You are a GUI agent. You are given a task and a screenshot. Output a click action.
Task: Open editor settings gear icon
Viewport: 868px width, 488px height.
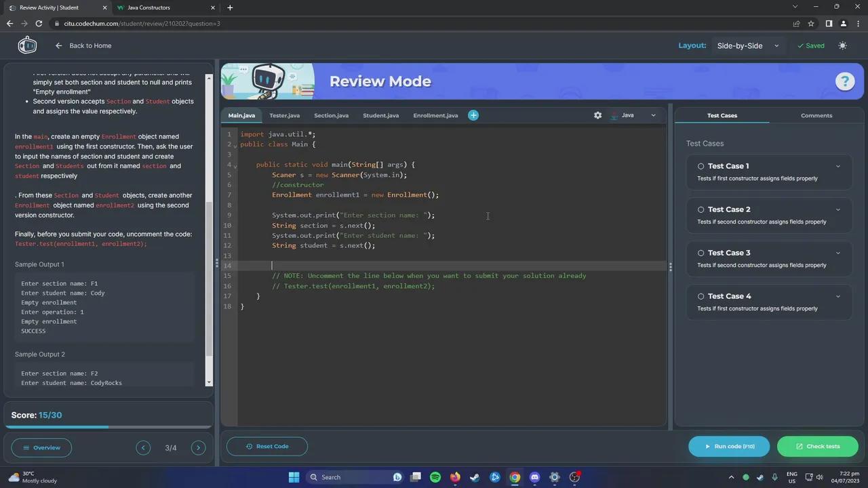pos(597,115)
